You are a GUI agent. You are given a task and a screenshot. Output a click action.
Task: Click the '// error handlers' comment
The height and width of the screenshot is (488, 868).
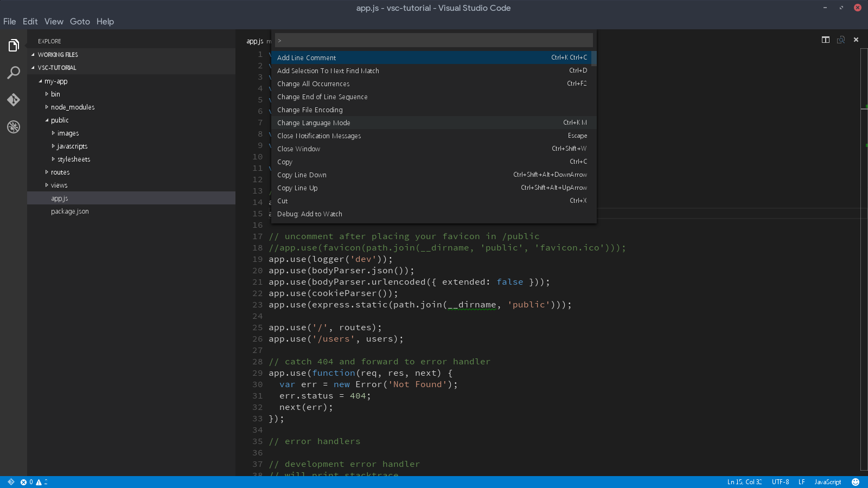[315, 441]
